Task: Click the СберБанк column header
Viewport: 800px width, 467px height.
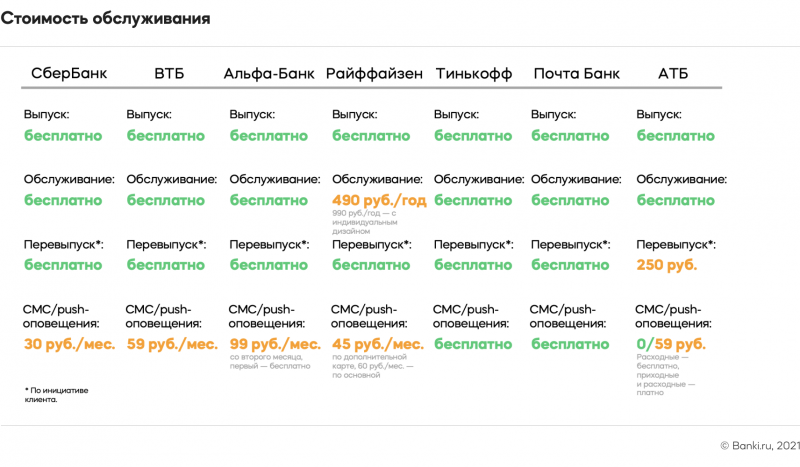Action: point(69,74)
